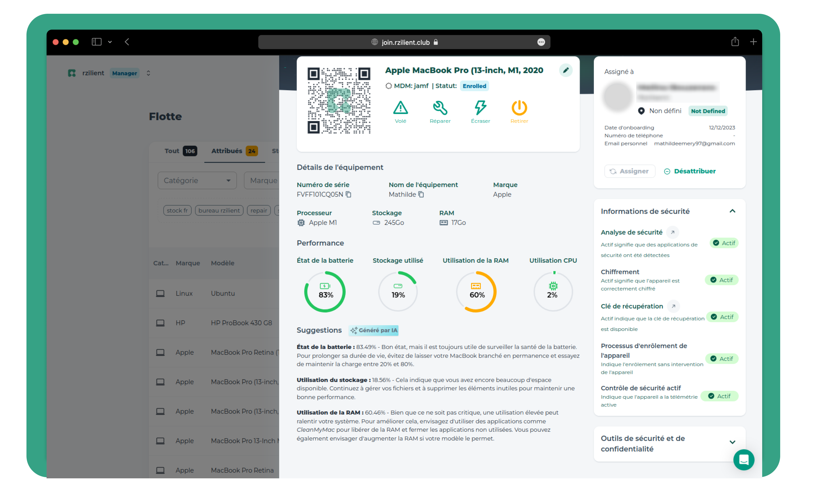This screenshot has width=813, height=504.
Task: Collapse Informations de sécurité section
Action: pos(732,211)
